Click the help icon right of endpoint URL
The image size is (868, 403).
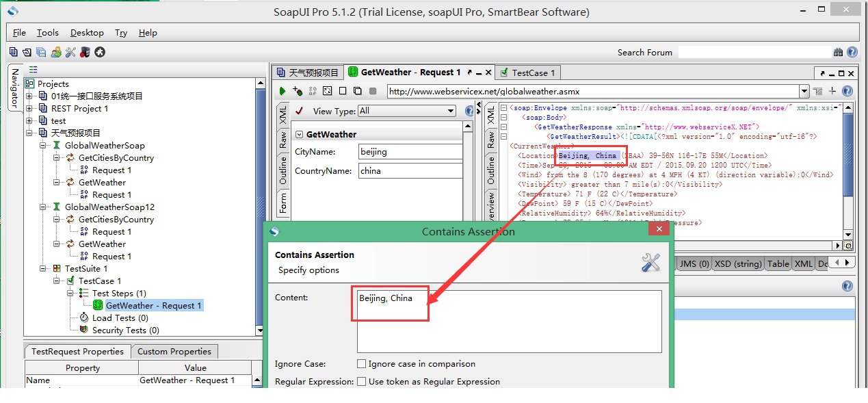click(x=847, y=91)
